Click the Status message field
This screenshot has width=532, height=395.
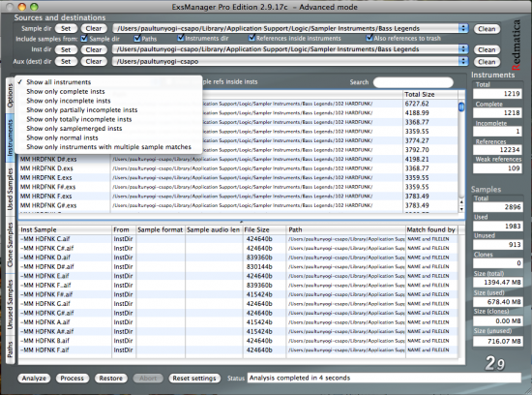point(384,378)
